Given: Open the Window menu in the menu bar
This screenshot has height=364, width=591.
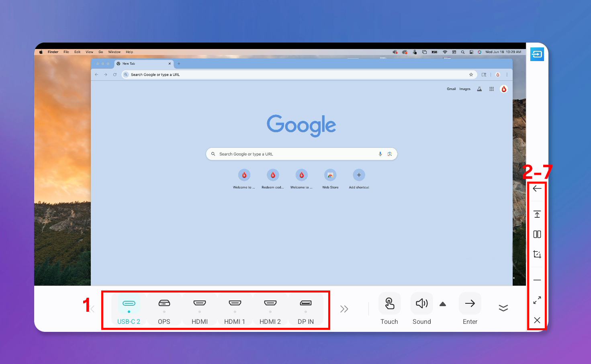Looking at the screenshot, I should 115,52.
